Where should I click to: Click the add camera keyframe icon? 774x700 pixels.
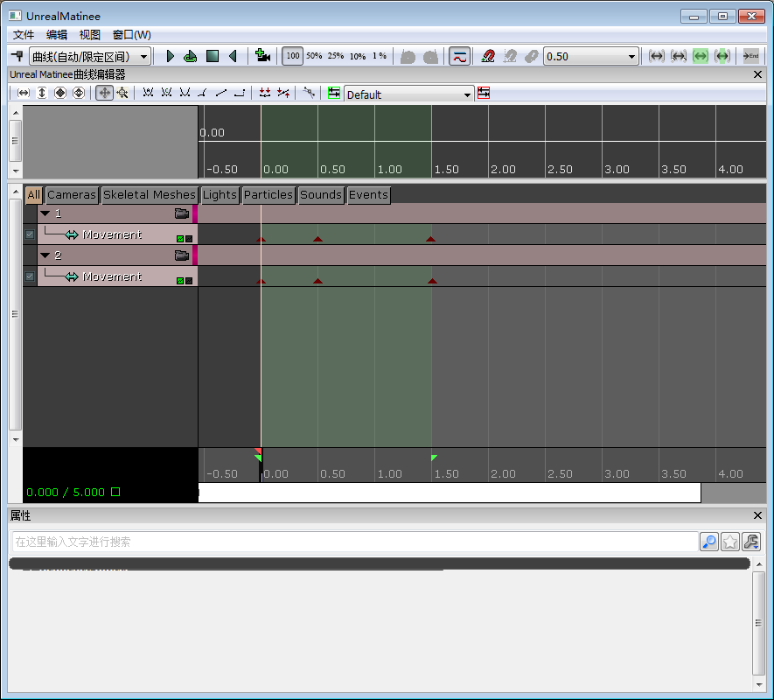click(x=262, y=56)
